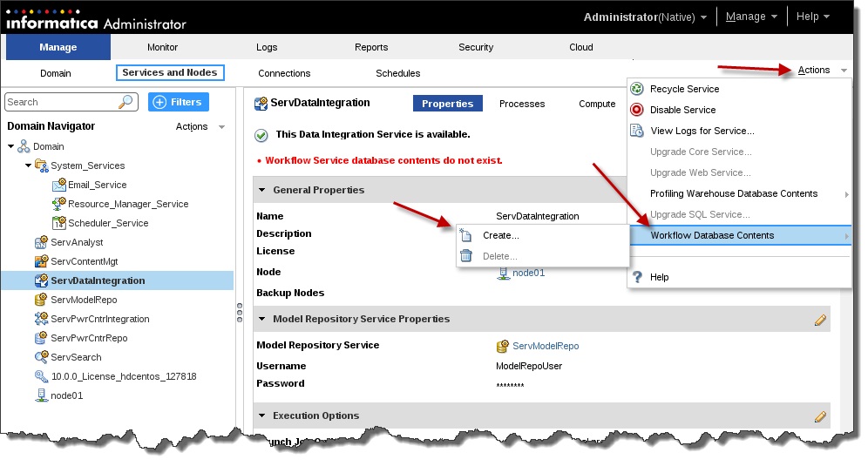
Task: Collapse Execution Options section
Action: pyautogui.click(x=262, y=415)
